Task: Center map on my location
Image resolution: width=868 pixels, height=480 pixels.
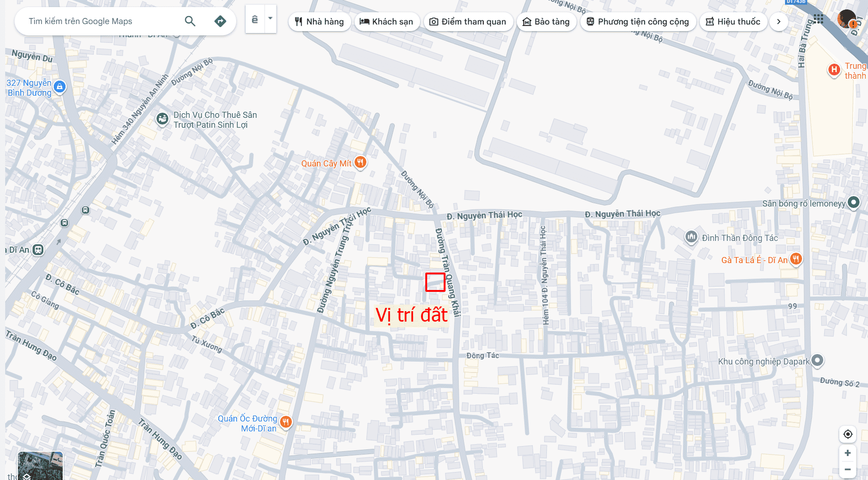Action: pyautogui.click(x=848, y=434)
